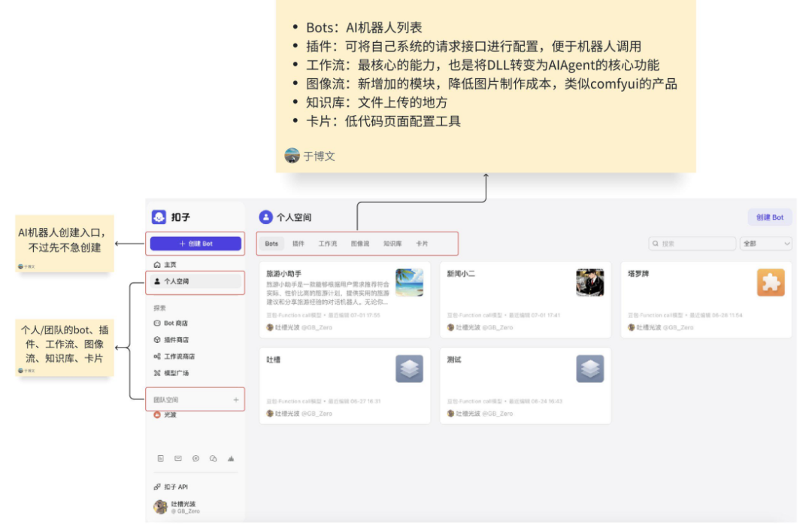Image resolution: width=812 pixels, height=531 pixels.
Task: Click the beach thumbnail of 旅游小助手
Action: (409, 282)
